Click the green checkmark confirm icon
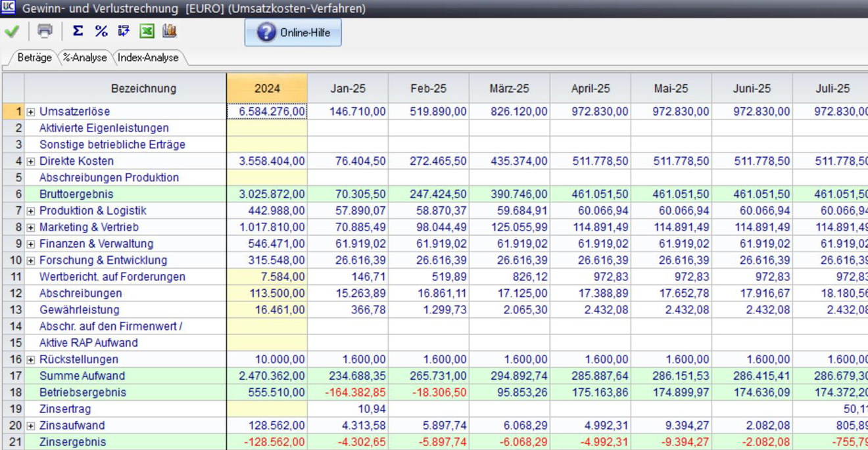This screenshot has width=868, height=450. [x=12, y=32]
